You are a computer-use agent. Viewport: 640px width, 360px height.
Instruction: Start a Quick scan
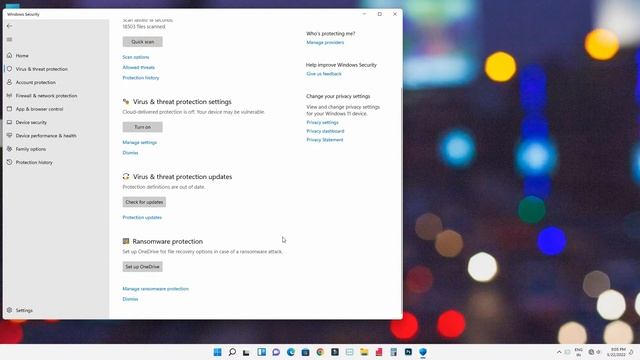pos(142,42)
